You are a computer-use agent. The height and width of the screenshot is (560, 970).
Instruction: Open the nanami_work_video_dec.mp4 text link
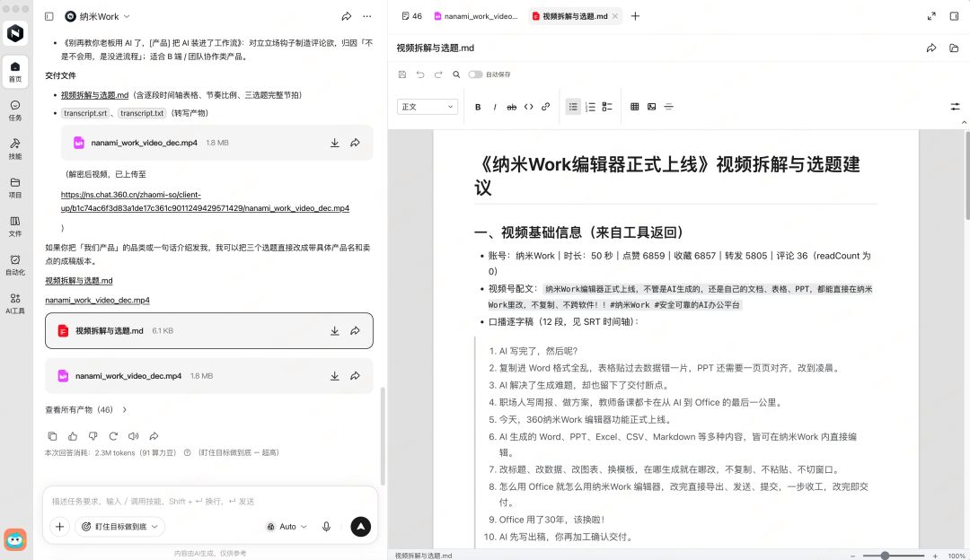tap(97, 301)
